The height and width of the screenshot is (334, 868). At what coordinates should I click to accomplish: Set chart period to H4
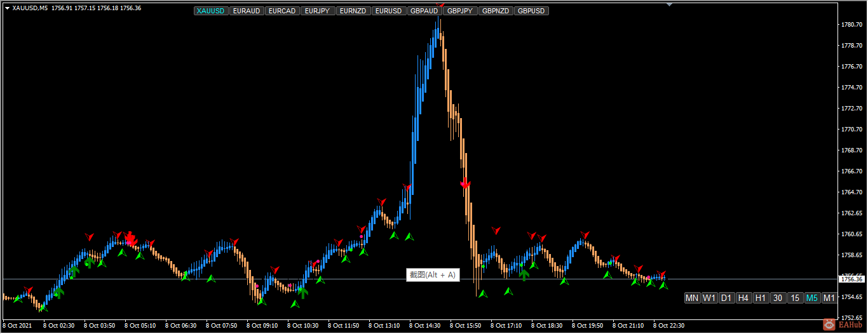[x=743, y=298]
